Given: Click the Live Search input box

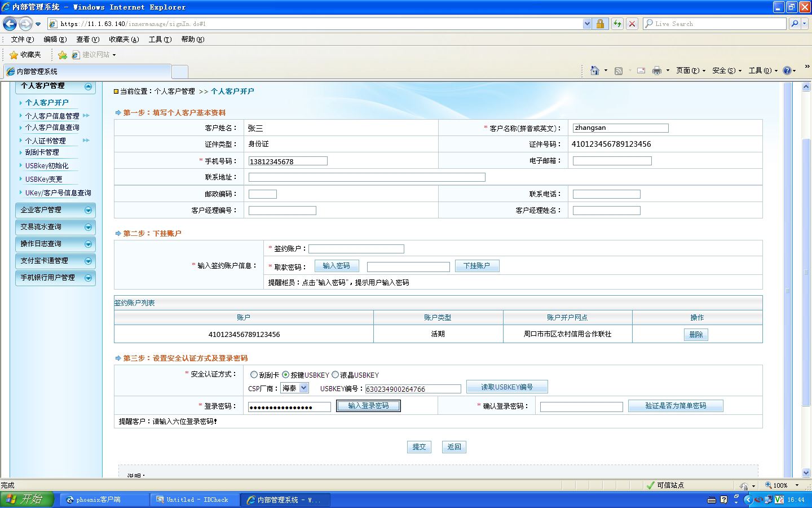Looking at the screenshot, I should coord(714,24).
